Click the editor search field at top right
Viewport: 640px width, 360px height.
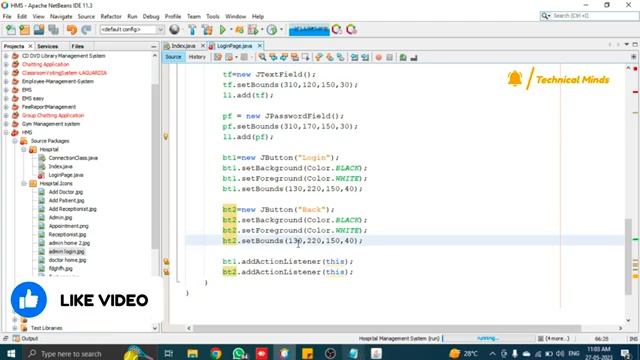click(589, 16)
